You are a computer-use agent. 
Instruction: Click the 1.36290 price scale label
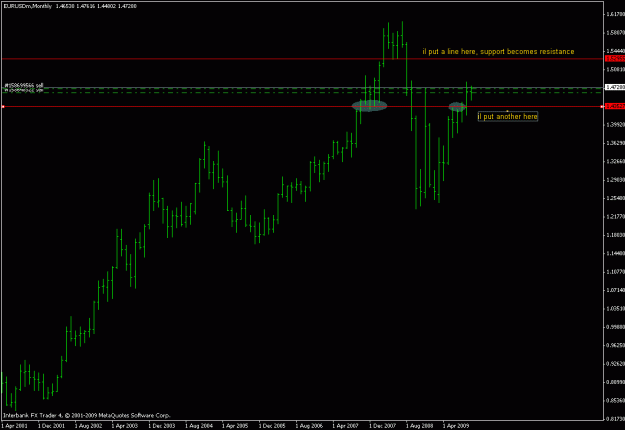pyautogui.click(x=615, y=143)
